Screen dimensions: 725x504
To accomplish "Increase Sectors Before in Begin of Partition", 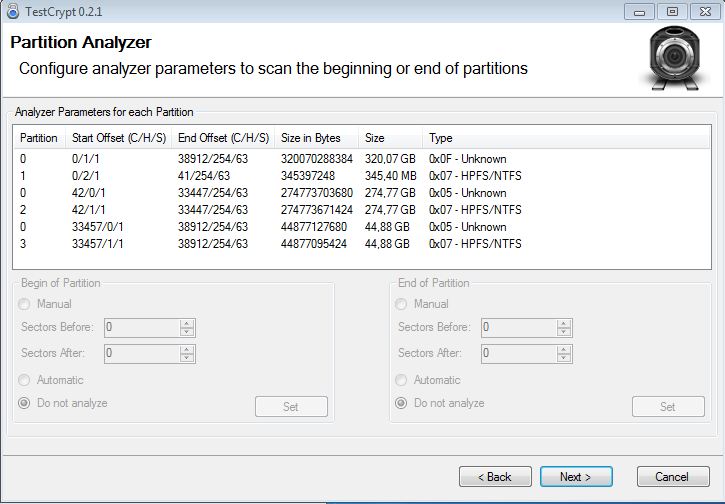I will [x=187, y=323].
